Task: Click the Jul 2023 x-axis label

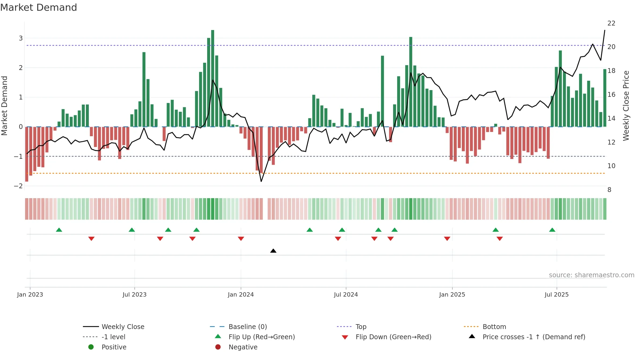Action: (x=134, y=294)
